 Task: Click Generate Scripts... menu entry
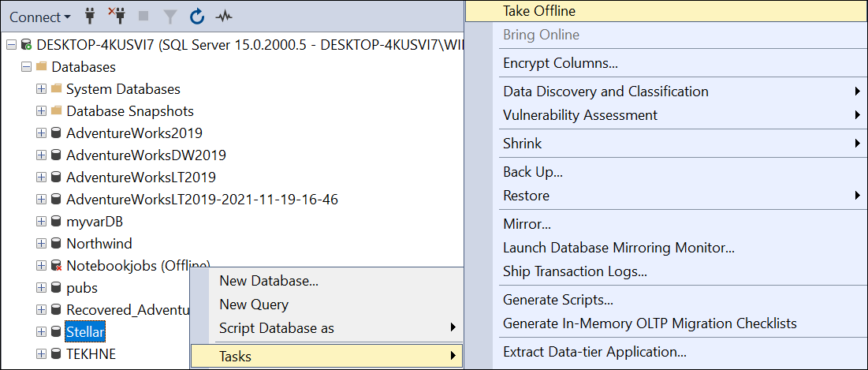(558, 300)
